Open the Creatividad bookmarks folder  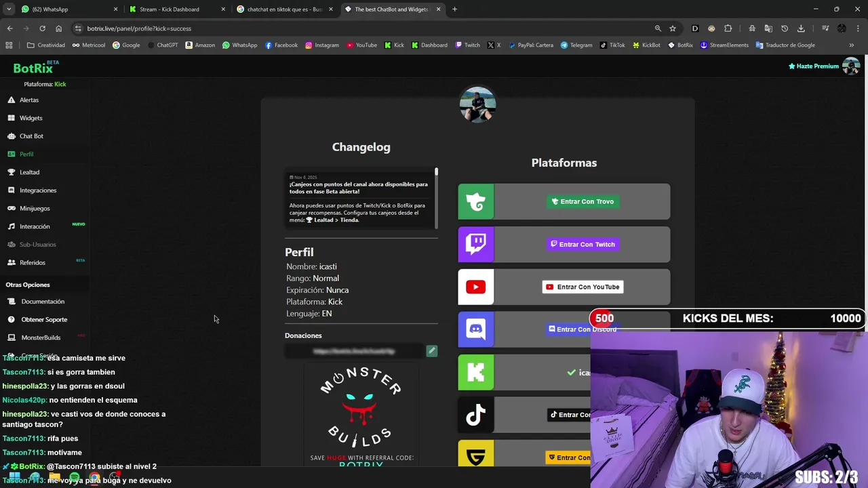(x=46, y=45)
